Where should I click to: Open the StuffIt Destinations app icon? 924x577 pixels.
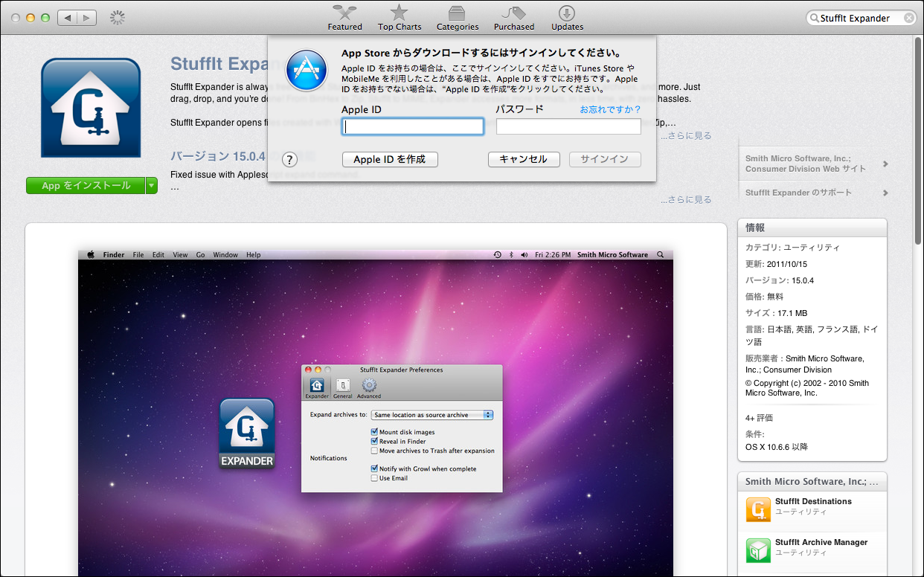pyautogui.click(x=758, y=509)
